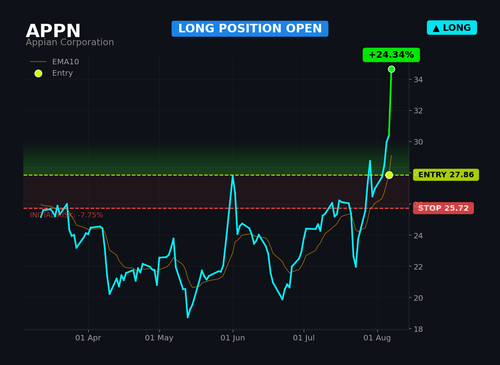
Task: Click the 34 price axis label
Action: (x=418, y=80)
